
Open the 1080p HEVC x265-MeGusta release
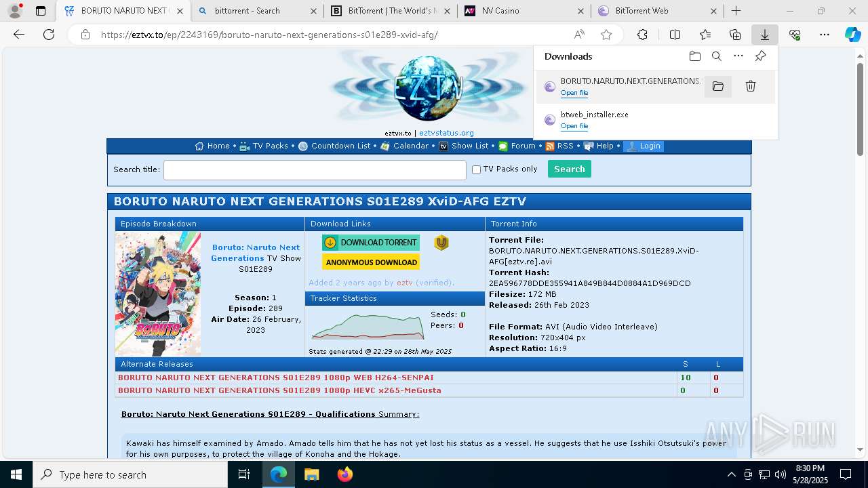(279, 390)
